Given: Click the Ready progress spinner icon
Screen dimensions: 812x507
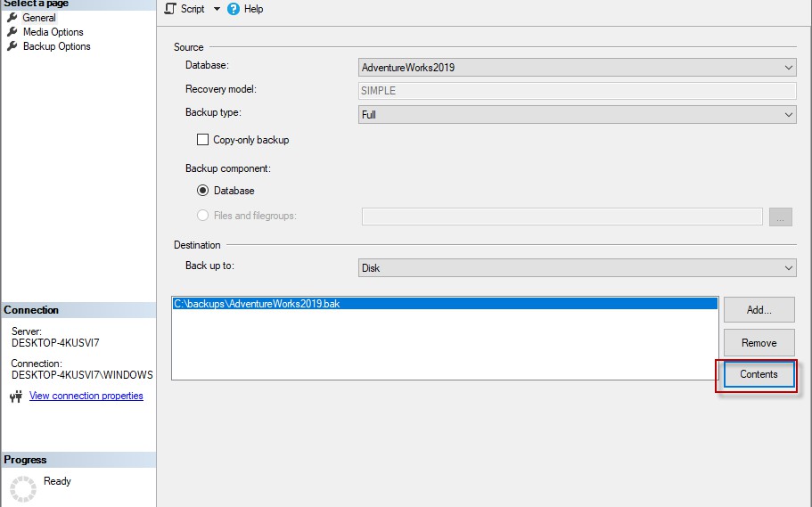Looking at the screenshot, I should 23,488.
